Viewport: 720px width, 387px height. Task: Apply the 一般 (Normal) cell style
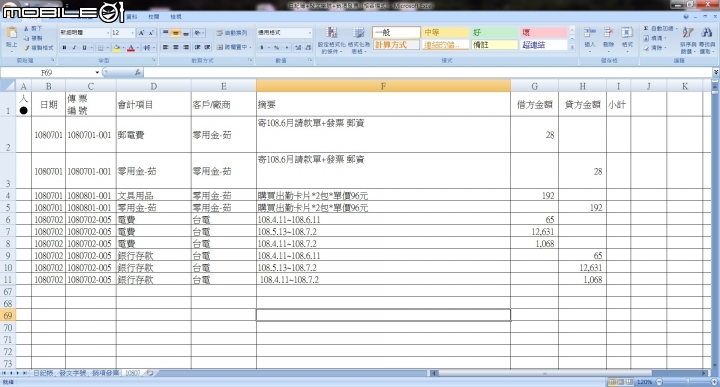click(x=396, y=33)
